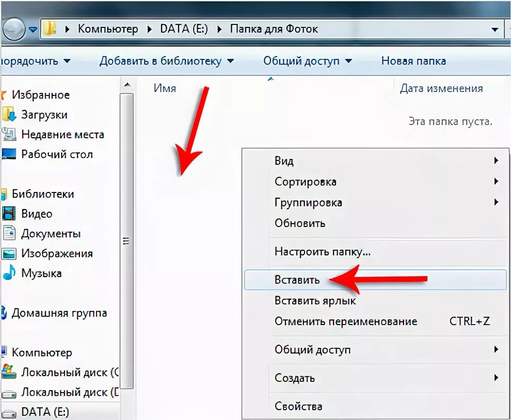Open Добавить в библиотеку dropdown
Screen dimensions: 511x420
(x=167, y=61)
